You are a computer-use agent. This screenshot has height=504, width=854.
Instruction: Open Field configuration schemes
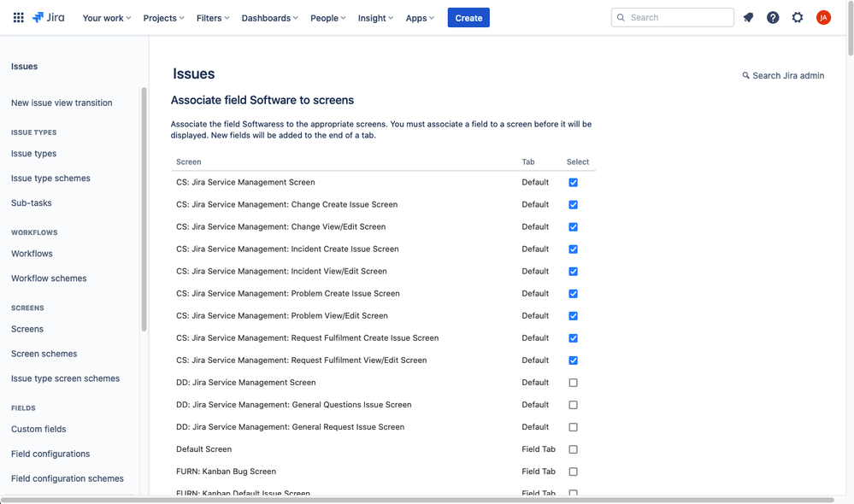pyautogui.click(x=68, y=478)
